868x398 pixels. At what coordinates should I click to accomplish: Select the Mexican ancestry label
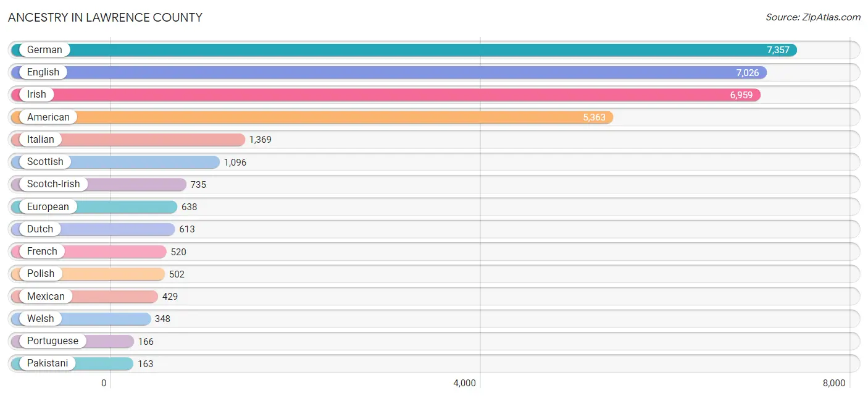pos(46,297)
